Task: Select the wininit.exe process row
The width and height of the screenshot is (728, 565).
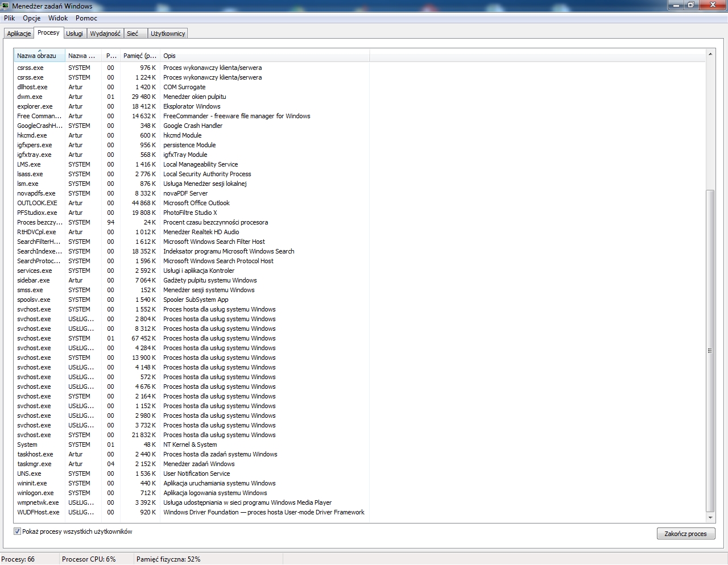Action: [x=192, y=483]
